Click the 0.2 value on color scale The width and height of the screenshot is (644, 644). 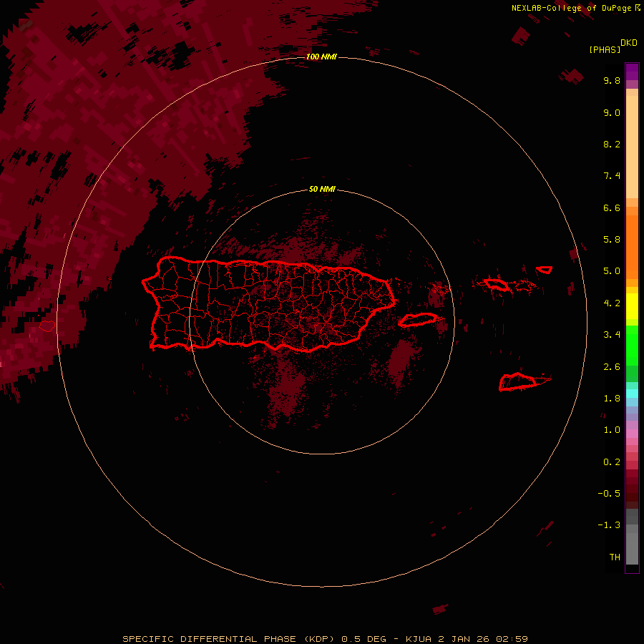click(x=612, y=462)
